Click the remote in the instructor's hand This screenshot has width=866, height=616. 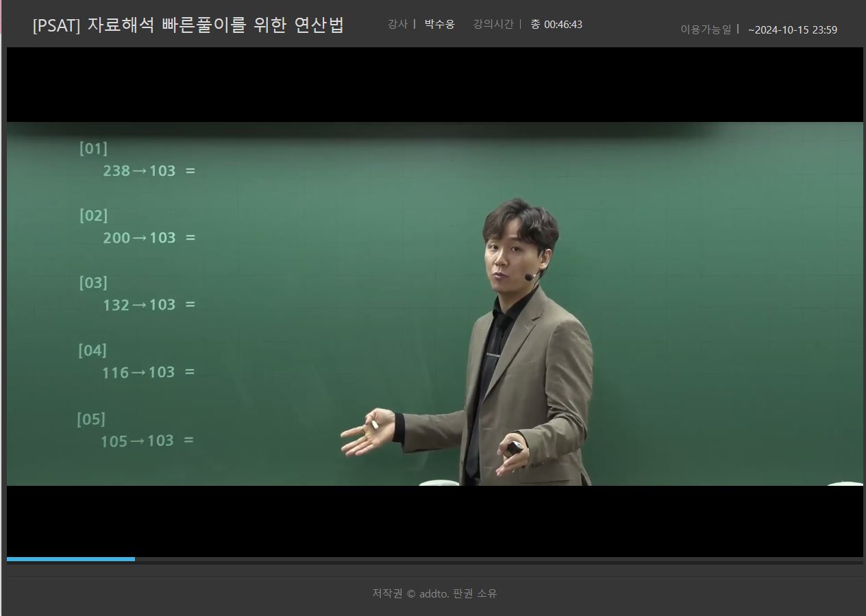(515, 448)
